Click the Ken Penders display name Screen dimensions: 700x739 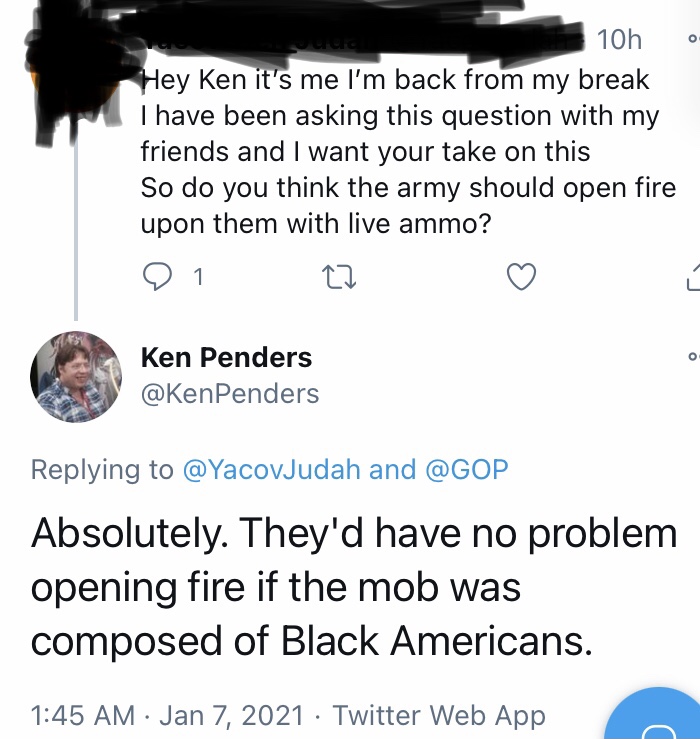pos(226,357)
